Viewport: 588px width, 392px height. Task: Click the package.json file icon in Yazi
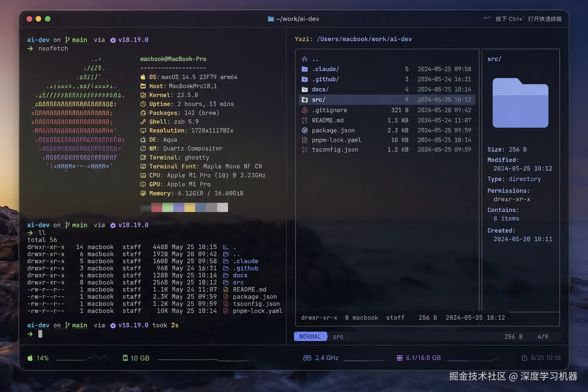(x=305, y=131)
